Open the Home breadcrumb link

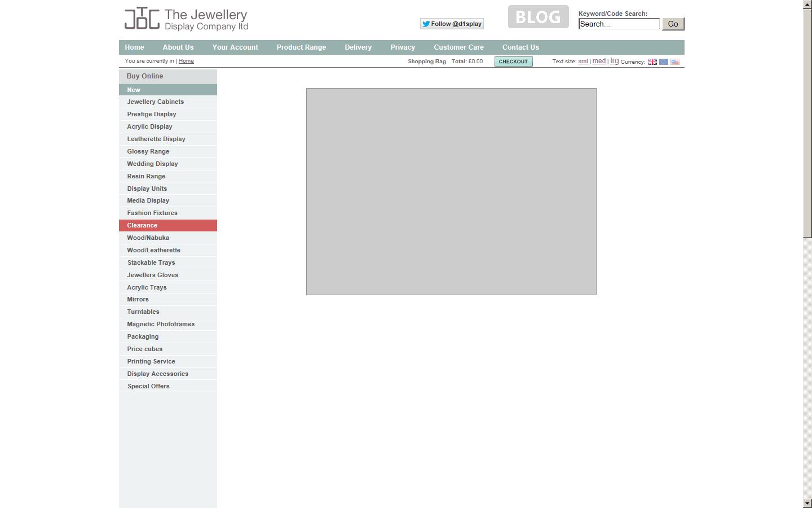point(186,60)
